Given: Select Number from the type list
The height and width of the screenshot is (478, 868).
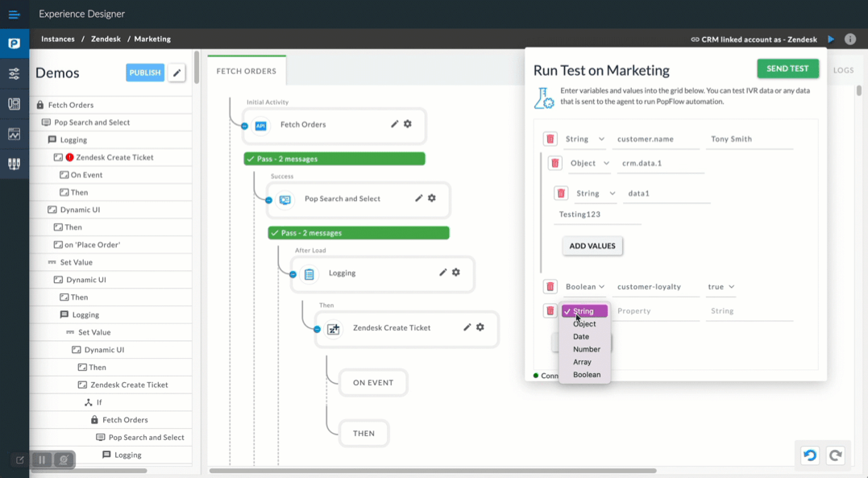Looking at the screenshot, I should point(586,349).
